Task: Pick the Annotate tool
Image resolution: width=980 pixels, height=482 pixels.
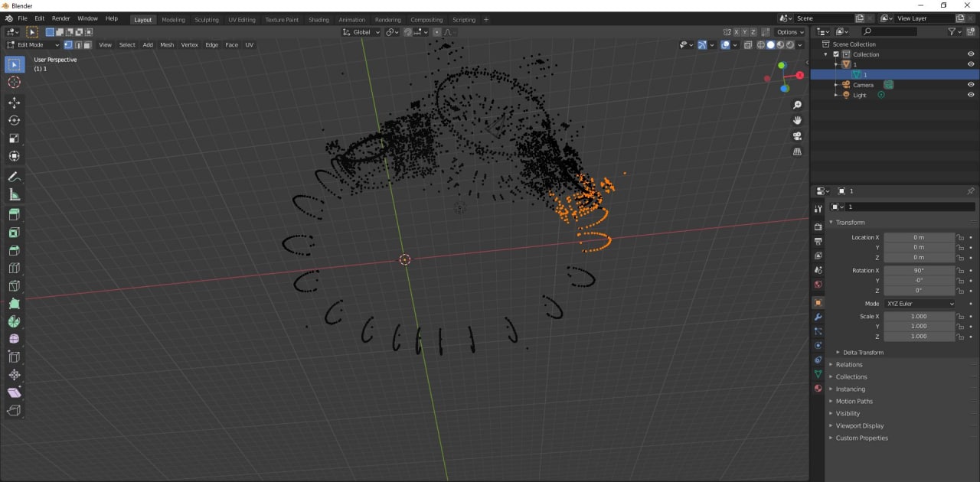Action: coord(14,177)
